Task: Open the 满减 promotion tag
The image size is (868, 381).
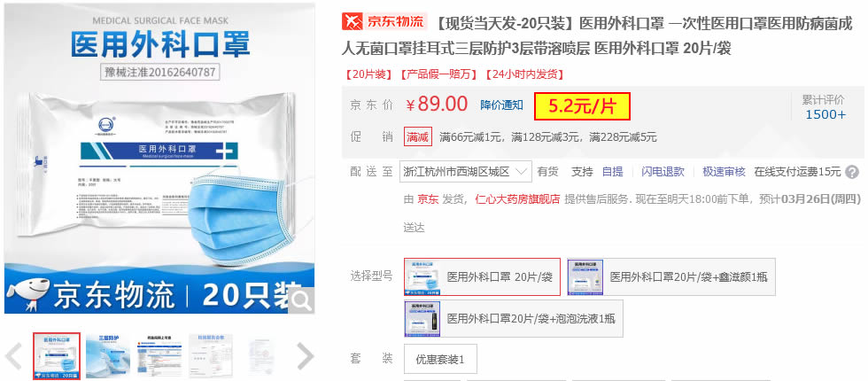Action: click(418, 136)
